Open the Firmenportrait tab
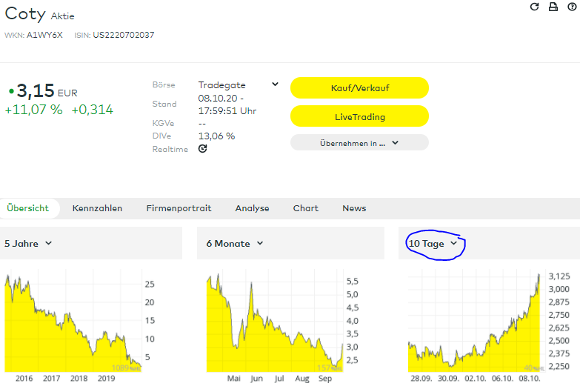The height and width of the screenshot is (392, 580). pyautogui.click(x=179, y=208)
